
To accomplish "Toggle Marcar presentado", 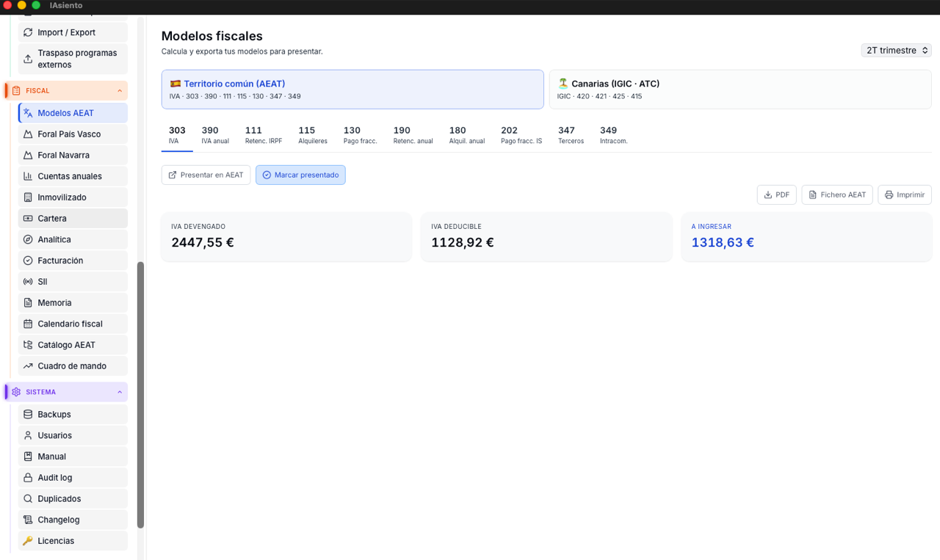I will click(300, 175).
